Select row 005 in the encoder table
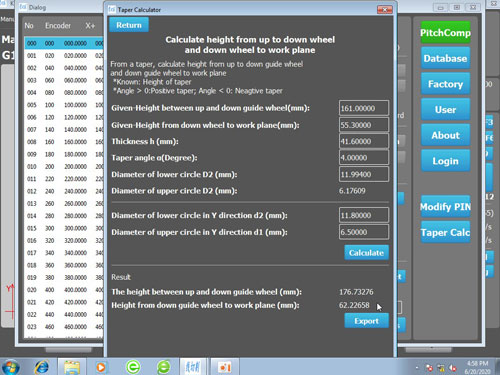 click(x=64, y=105)
